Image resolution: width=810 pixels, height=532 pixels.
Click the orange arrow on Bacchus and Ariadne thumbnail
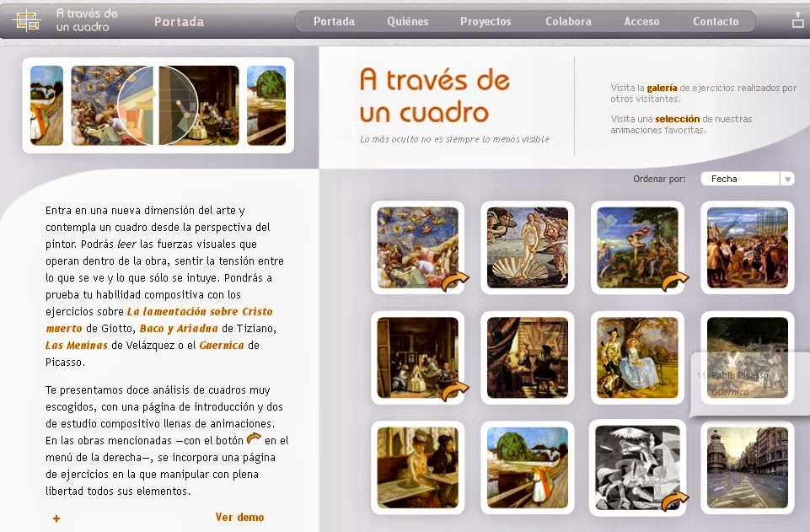(675, 282)
